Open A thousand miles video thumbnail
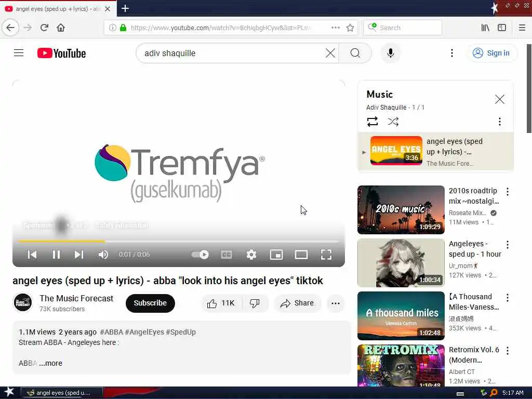This screenshot has height=399, width=532. coord(401,315)
